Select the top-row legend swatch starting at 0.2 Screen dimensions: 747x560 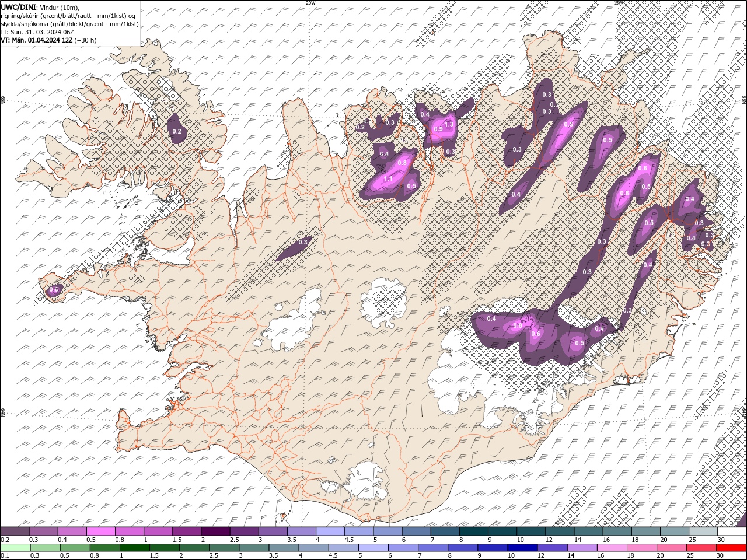click(x=15, y=531)
